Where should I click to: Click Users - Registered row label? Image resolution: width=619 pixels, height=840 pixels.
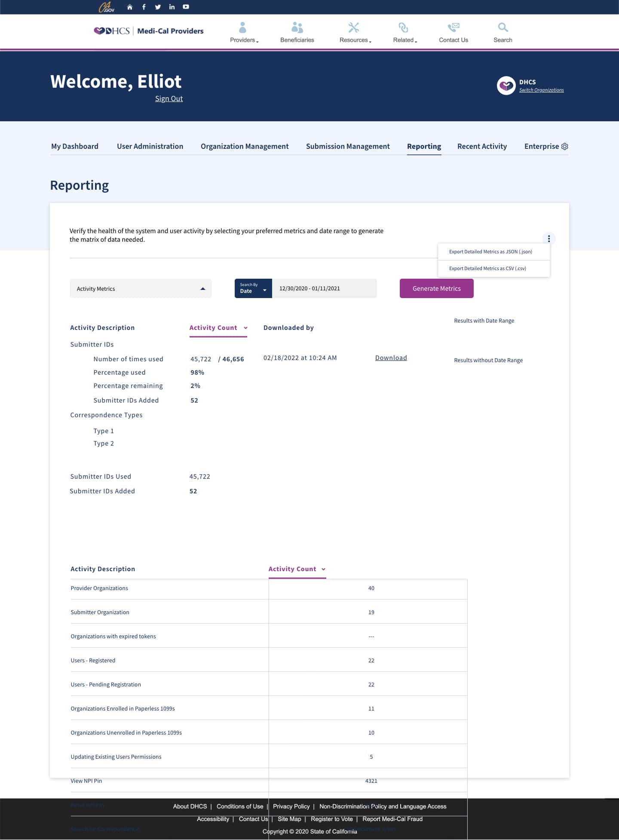click(x=93, y=661)
